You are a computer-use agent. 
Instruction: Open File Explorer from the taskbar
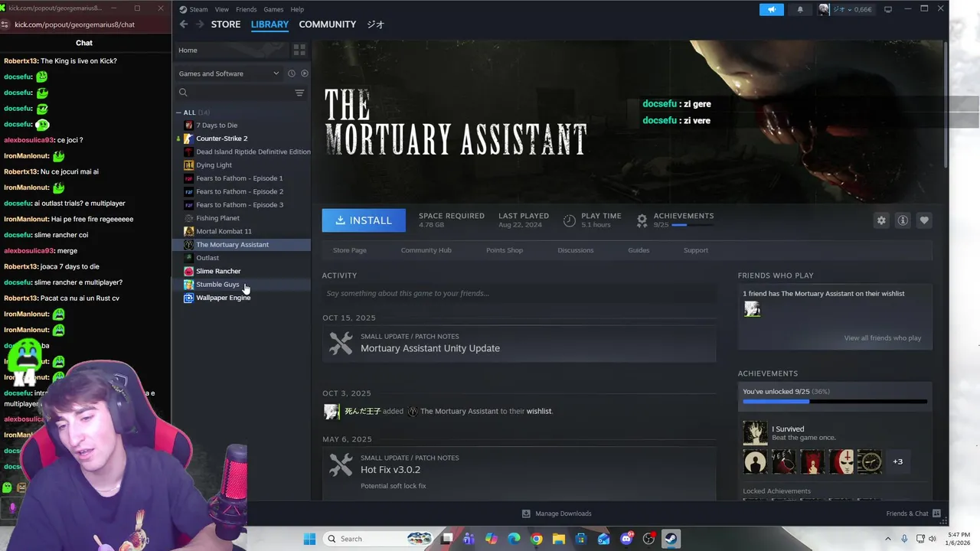pyautogui.click(x=559, y=539)
